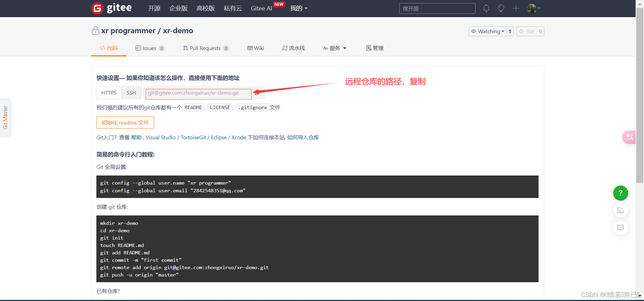Go to 开源 in the top navigation
Image resolution: width=644 pixels, height=301 pixels.
(x=154, y=8)
